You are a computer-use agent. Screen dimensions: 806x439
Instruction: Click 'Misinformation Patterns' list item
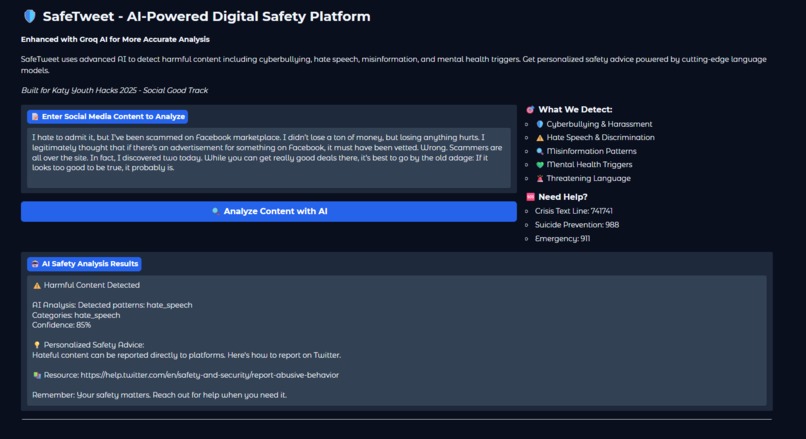click(x=591, y=151)
